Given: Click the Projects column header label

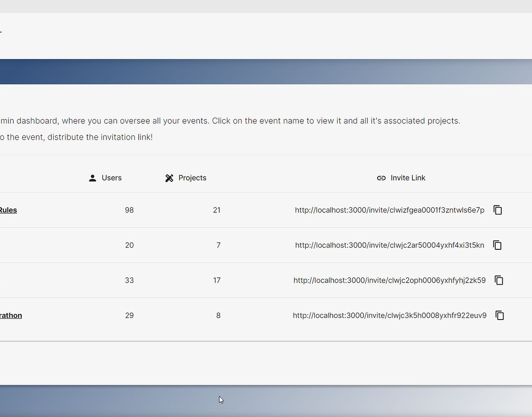Looking at the screenshot, I should (192, 178).
